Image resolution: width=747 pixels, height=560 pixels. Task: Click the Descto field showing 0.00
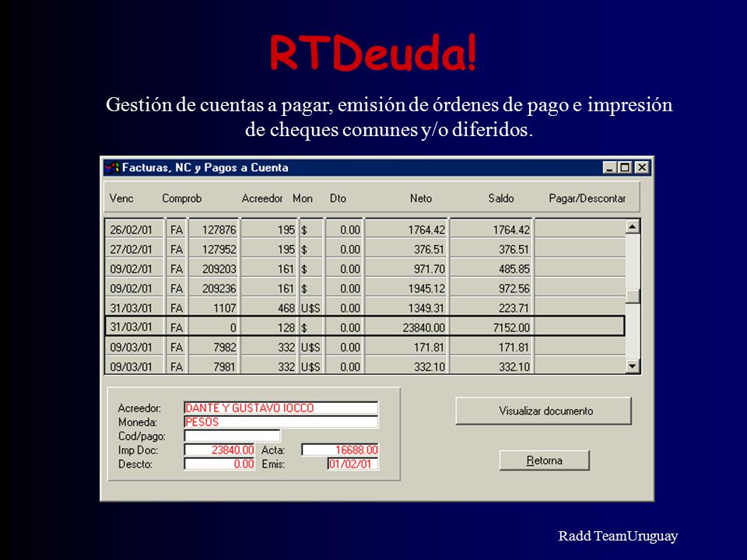(x=219, y=464)
